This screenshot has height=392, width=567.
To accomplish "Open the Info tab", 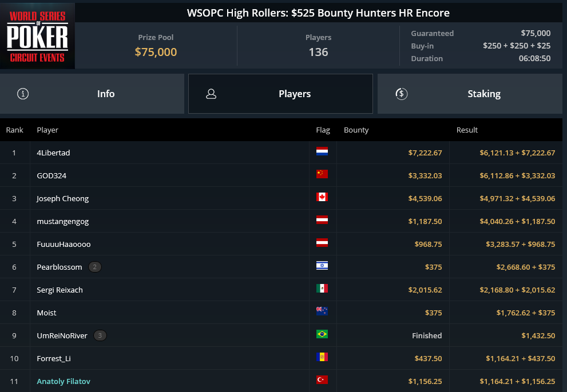I will click(92, 94).
